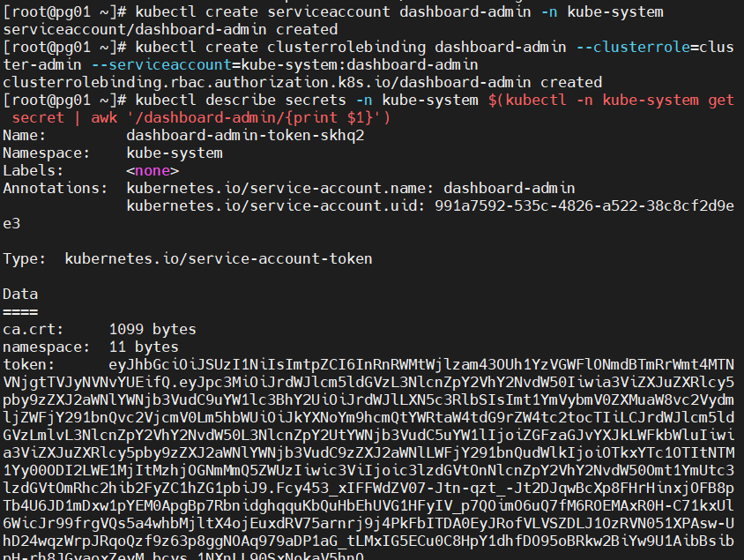744x560 pixels.
Task: Click the '1099 bytes' value
Action: point(153,329)
